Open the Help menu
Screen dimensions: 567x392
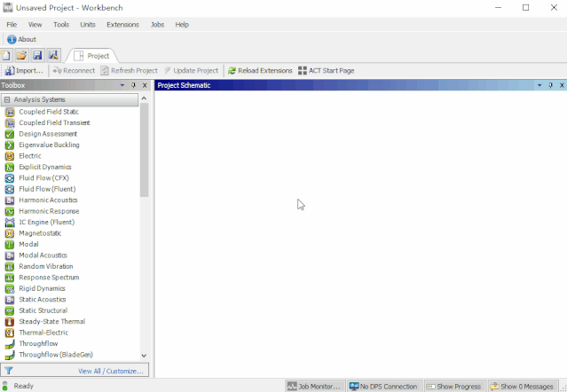pyautogui.click(x=182, y=25)
